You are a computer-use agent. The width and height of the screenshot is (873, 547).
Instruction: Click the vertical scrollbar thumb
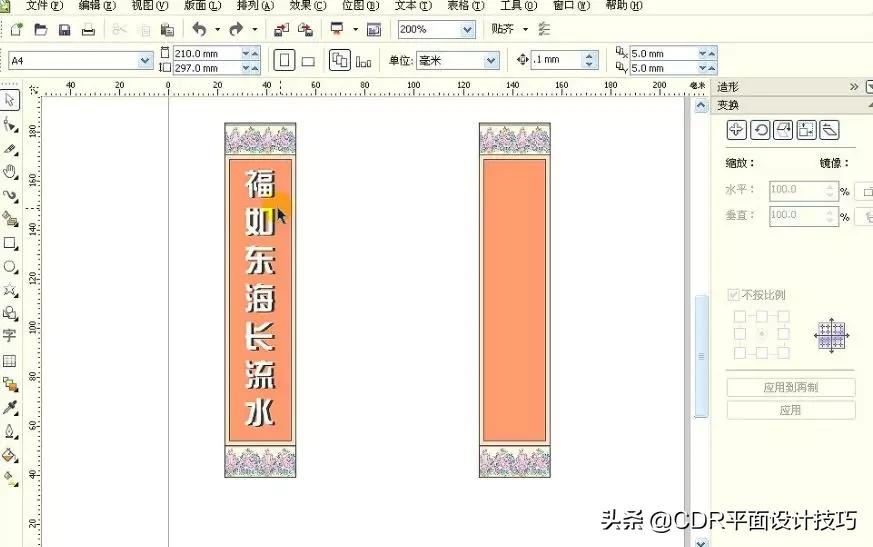click(x=702, y=356)
